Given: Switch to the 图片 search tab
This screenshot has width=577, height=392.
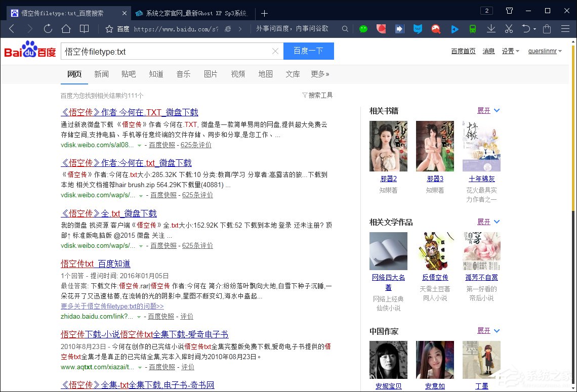Looking at the screenshot, I should point(211,74).
